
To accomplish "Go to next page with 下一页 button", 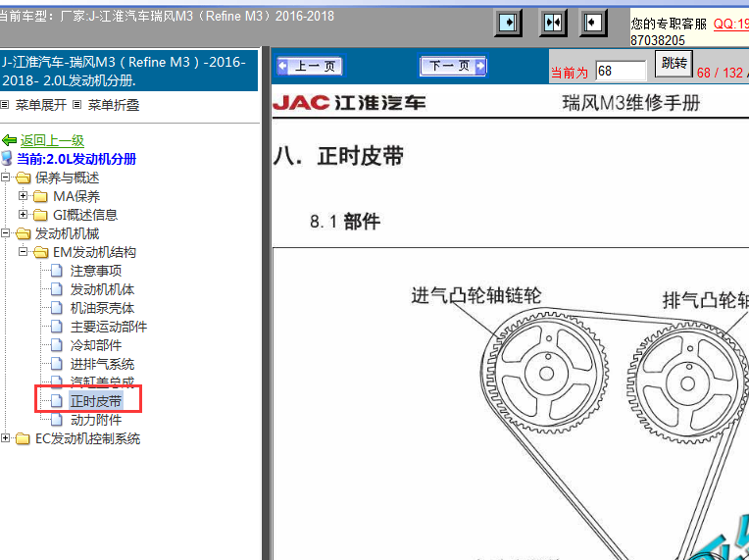I will click(x=453, y=66).
